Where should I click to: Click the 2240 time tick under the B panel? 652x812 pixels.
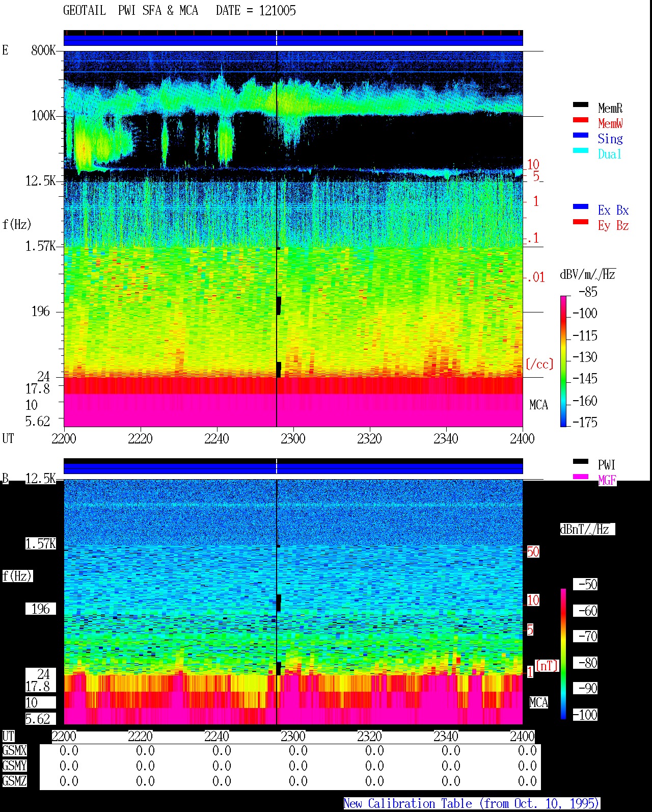[216, 737]
